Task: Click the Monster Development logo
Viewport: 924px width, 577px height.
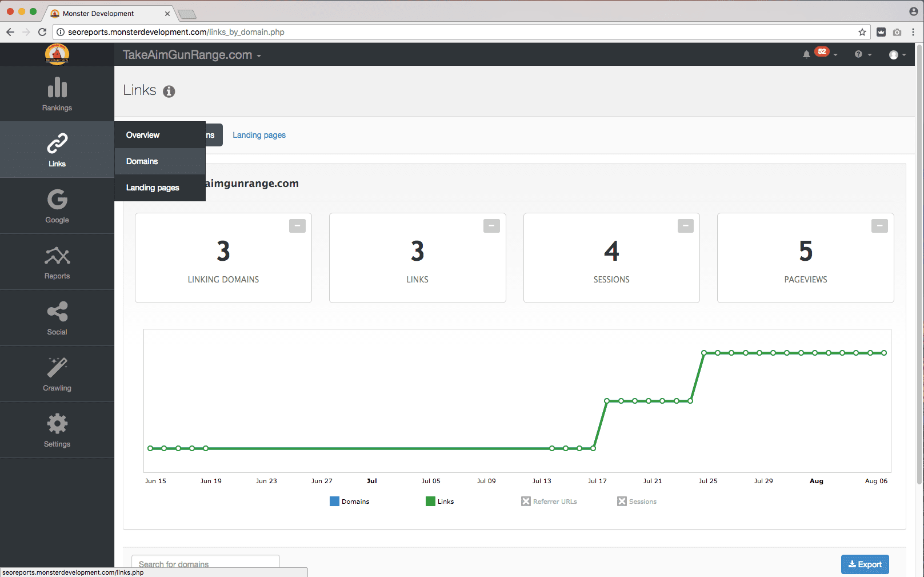Action: [x=57, y=54]
